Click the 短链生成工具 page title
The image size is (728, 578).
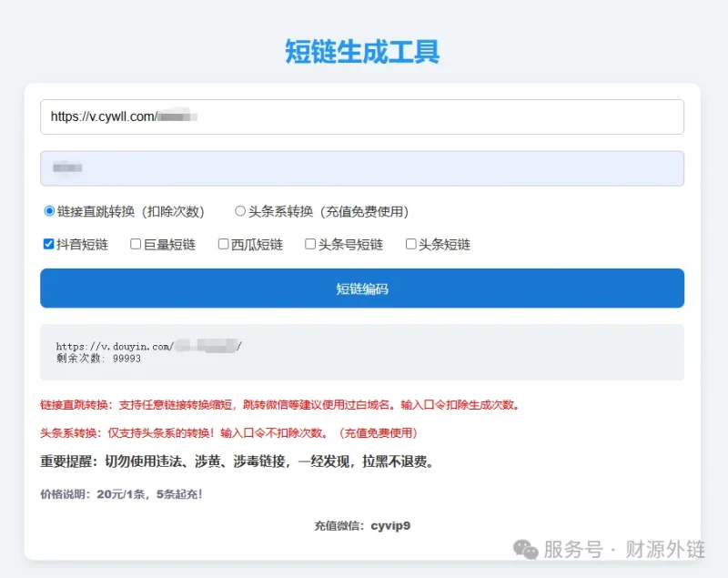tap(363, 52)
